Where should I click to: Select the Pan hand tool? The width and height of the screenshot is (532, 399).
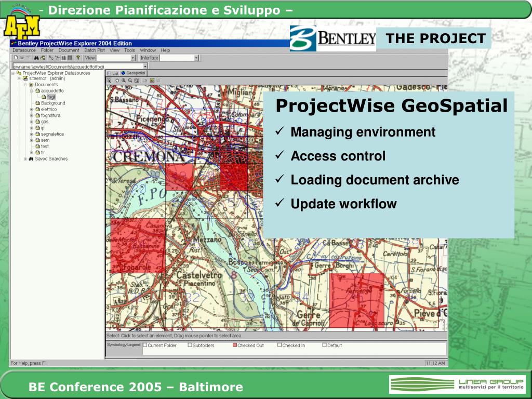click(117, 81)
